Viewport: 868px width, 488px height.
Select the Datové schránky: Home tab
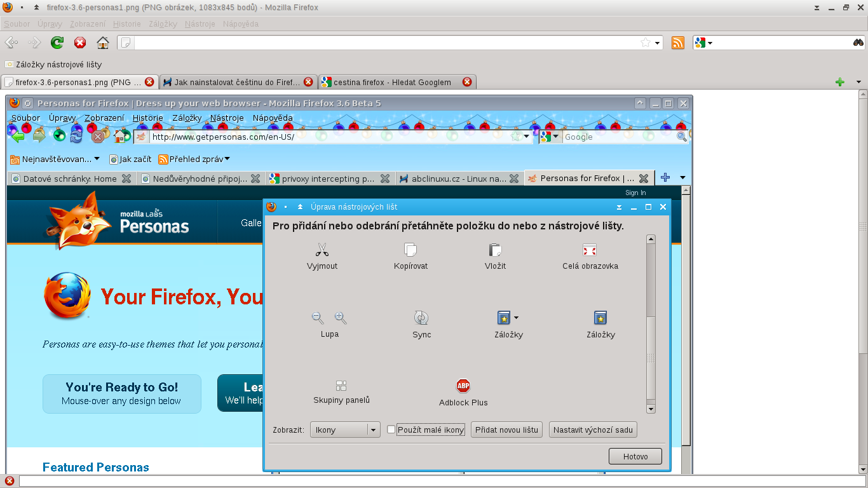point(71,179)
